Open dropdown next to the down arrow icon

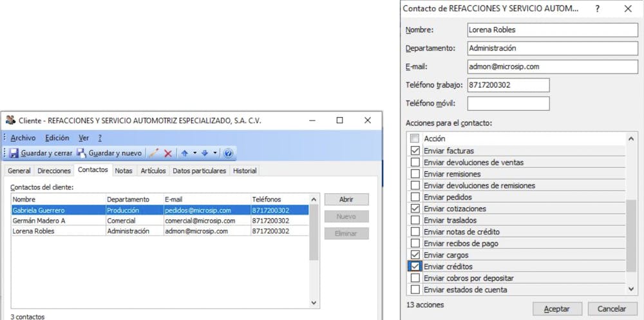pyautogui.click(x=214, y=153)
